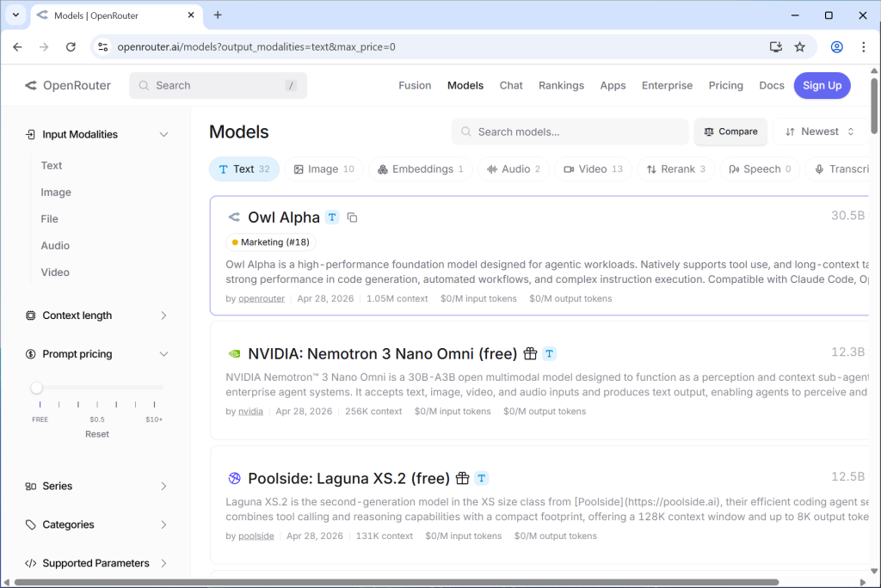Collapse the Input Modalities section
881x588 pixels.
point(96,134)
